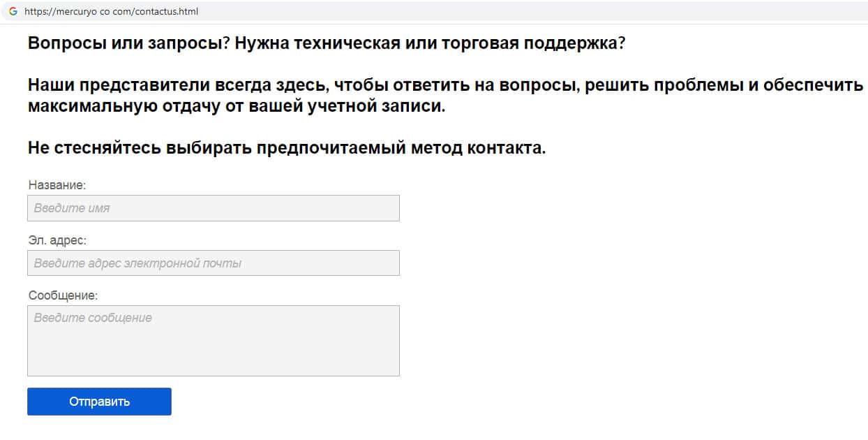Click the Сообщение: field label
The height and width of the screenshot is (440, 868).
pos(63,295)
